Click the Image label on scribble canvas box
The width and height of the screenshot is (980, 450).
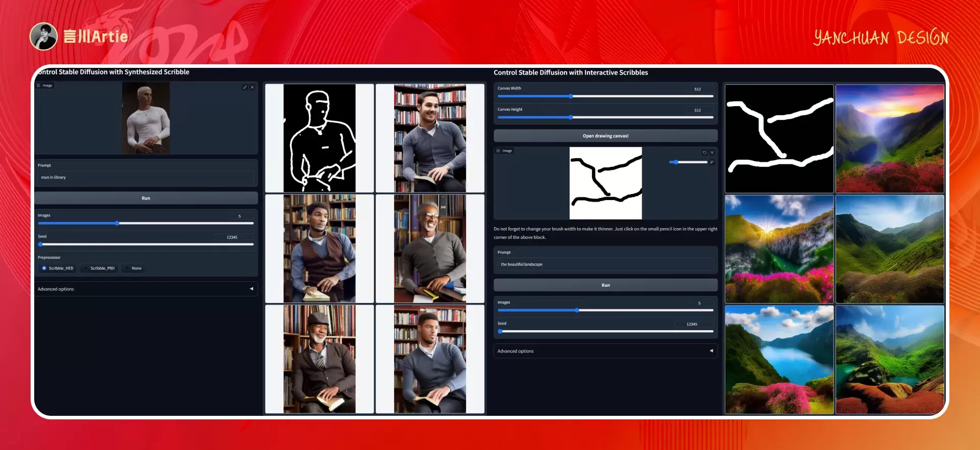coord(505,151)
